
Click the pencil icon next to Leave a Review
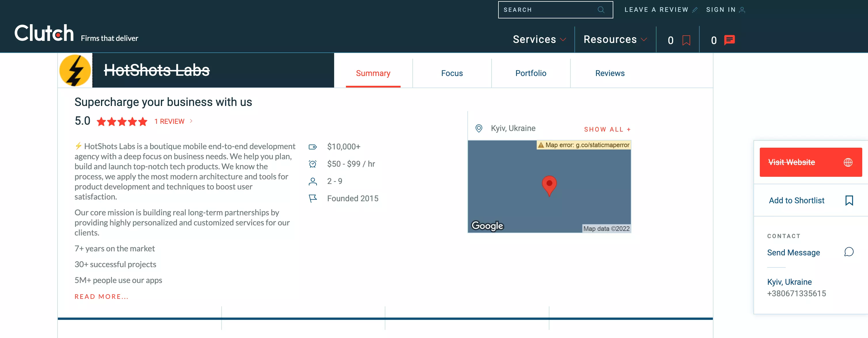tap(695, 10)
